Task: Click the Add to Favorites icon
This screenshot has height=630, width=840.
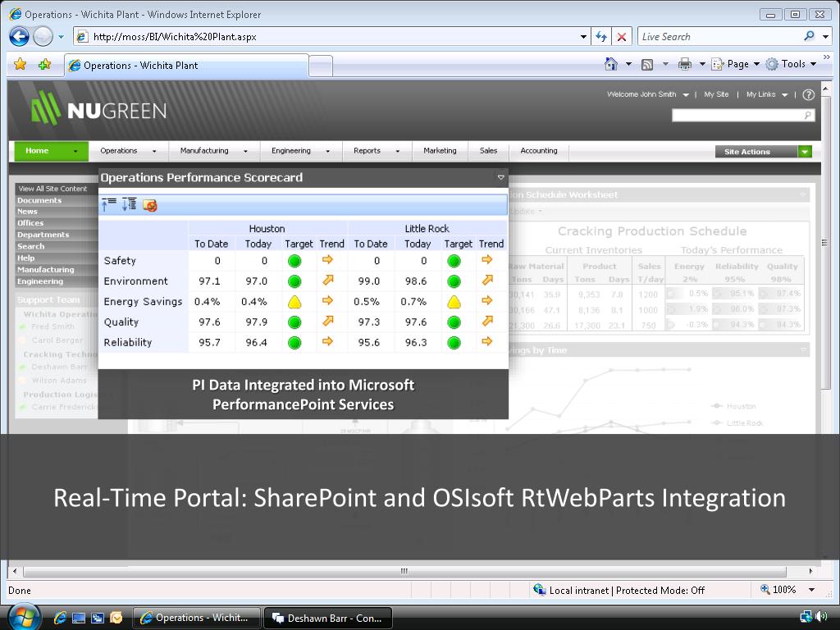Action: tap(44, 64)
